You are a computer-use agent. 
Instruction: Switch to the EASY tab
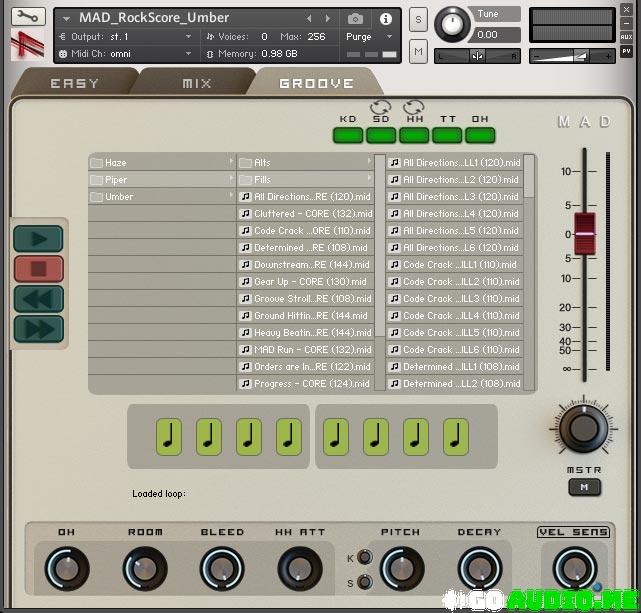tap(74, 84)
